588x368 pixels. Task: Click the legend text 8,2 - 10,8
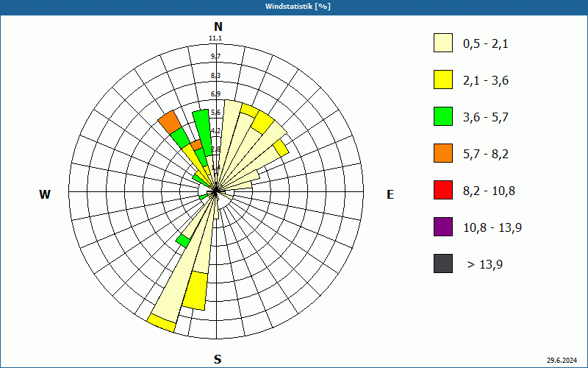click(x=490, y=191)
